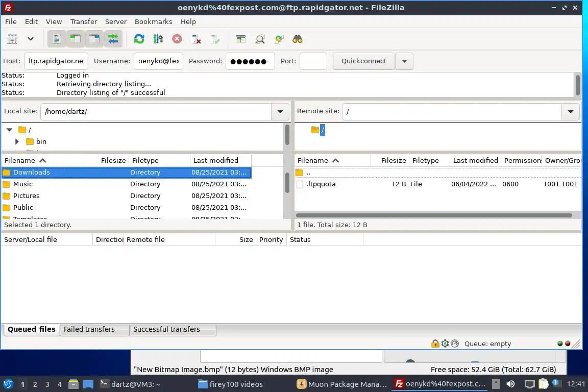Select the .ftpquota remote file
The width and height of the screenshot is (588, 392).
[437, 184]
